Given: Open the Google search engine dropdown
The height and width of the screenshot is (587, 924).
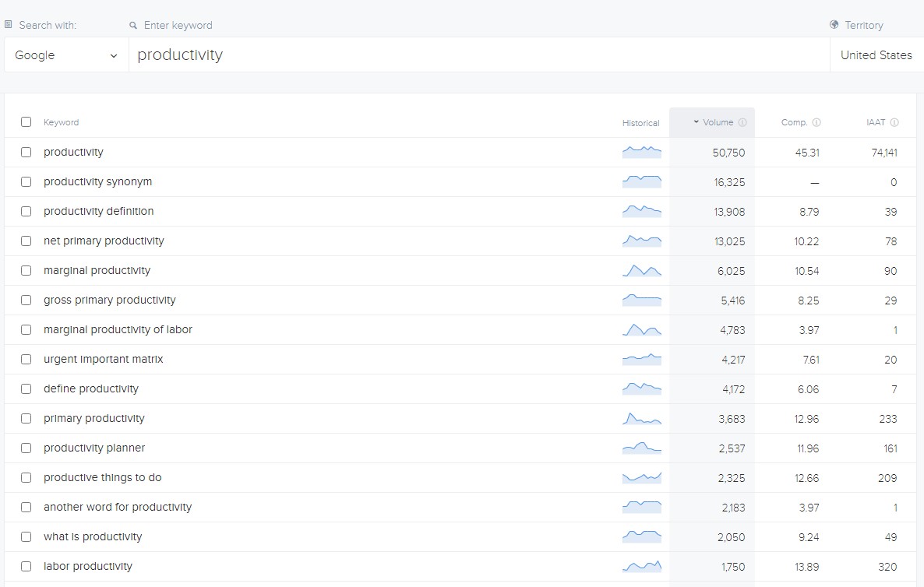Looking at the screenshot, I should pos(66,54).
